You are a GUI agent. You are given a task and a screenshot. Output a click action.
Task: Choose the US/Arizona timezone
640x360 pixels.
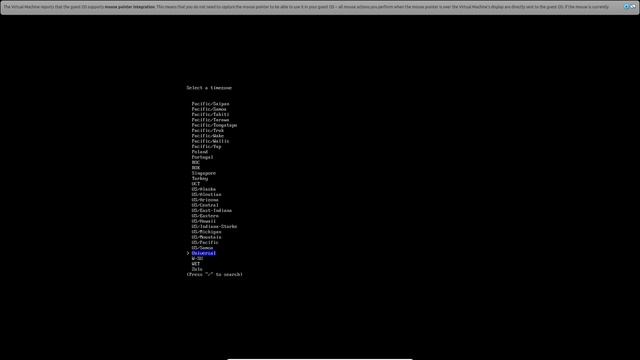tap(205, 200)
